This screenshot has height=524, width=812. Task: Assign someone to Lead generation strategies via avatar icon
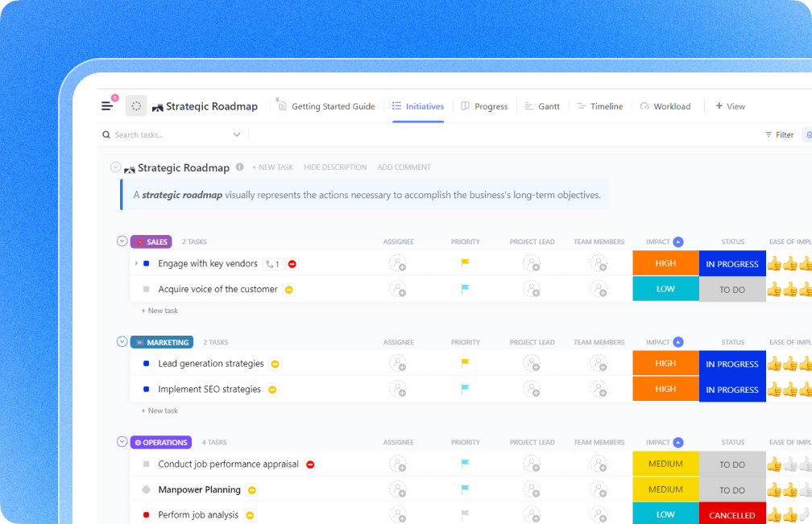399,363
